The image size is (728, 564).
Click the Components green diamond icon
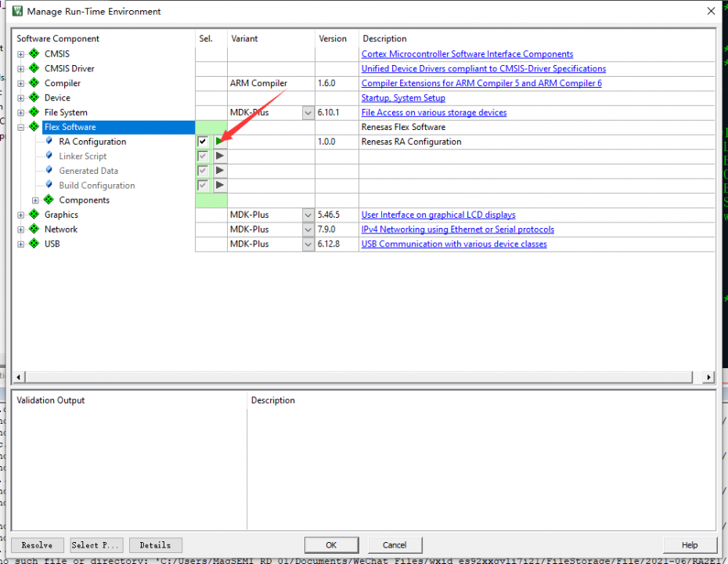[x=49, y=200]
